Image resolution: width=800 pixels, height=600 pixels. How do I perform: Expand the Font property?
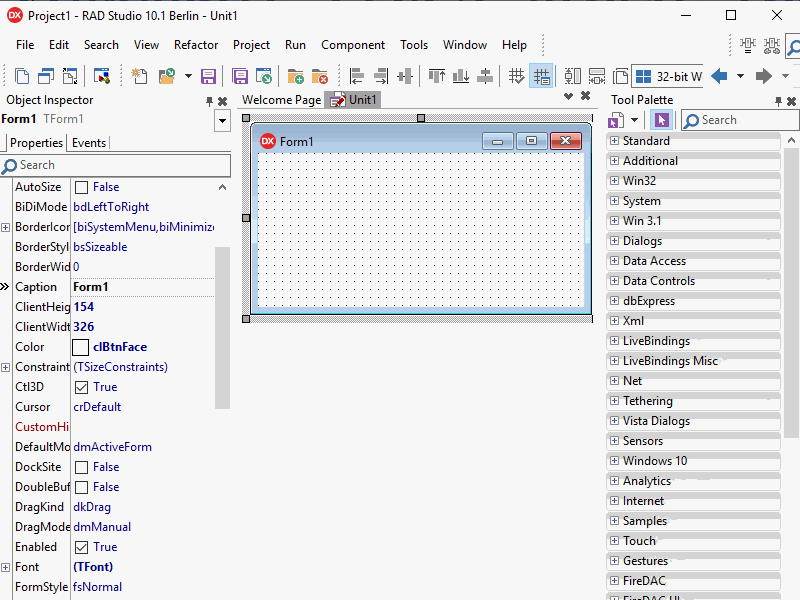pos(5,567)
